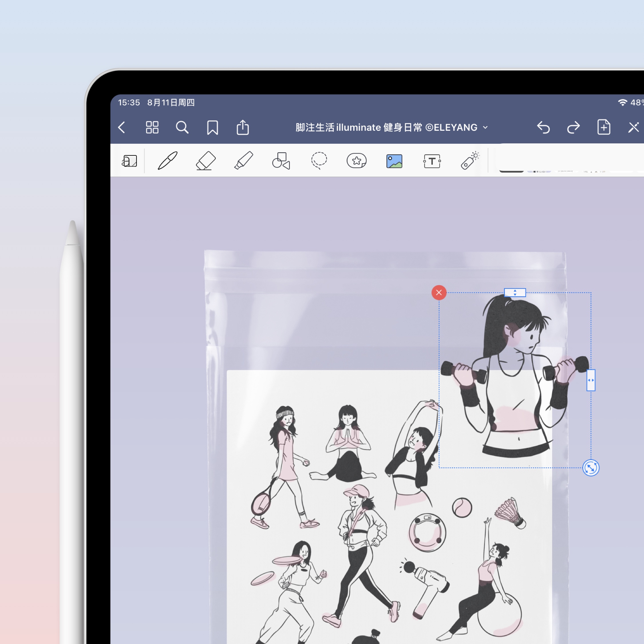Select the Pen tool
Image resolution: width=644 pixels, height=644 pixels.
click(168, 161)
